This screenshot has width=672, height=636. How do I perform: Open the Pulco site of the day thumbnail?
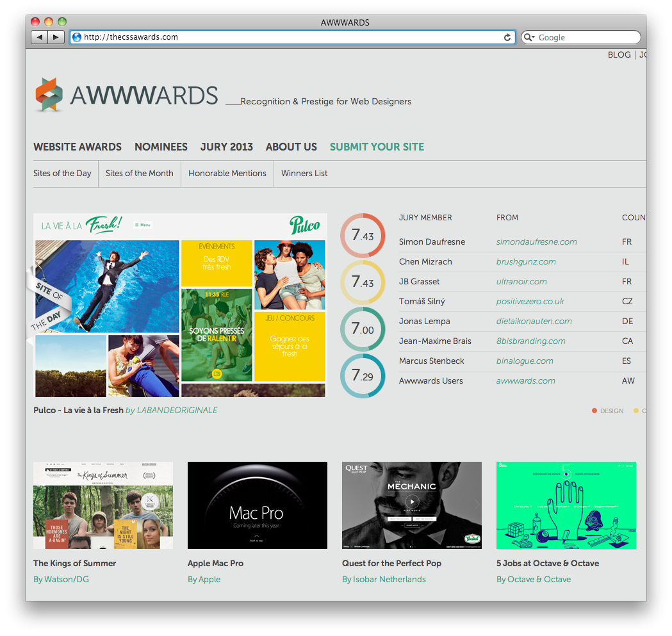click(x=181, y=305)
